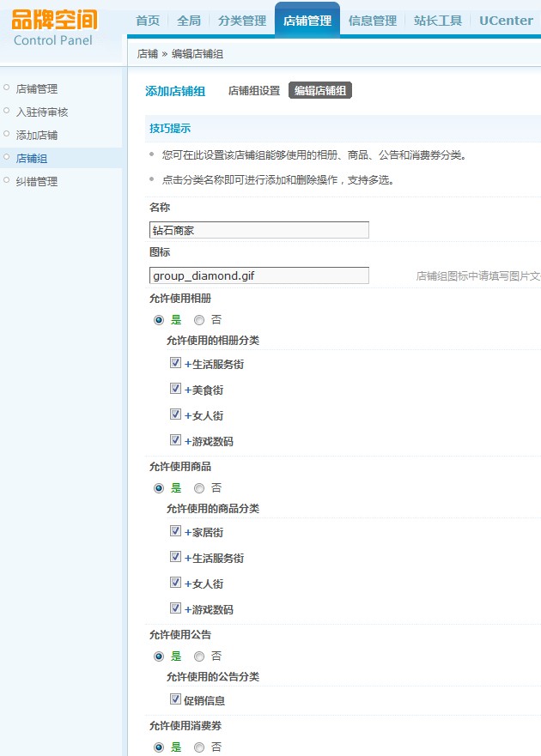Expand +生活服务街 under 相册分类
This screenshot has width=541, height=756.
215,364
